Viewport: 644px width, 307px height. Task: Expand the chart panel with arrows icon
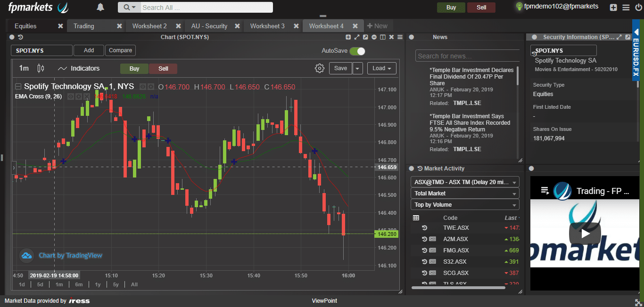coord(357,37)
